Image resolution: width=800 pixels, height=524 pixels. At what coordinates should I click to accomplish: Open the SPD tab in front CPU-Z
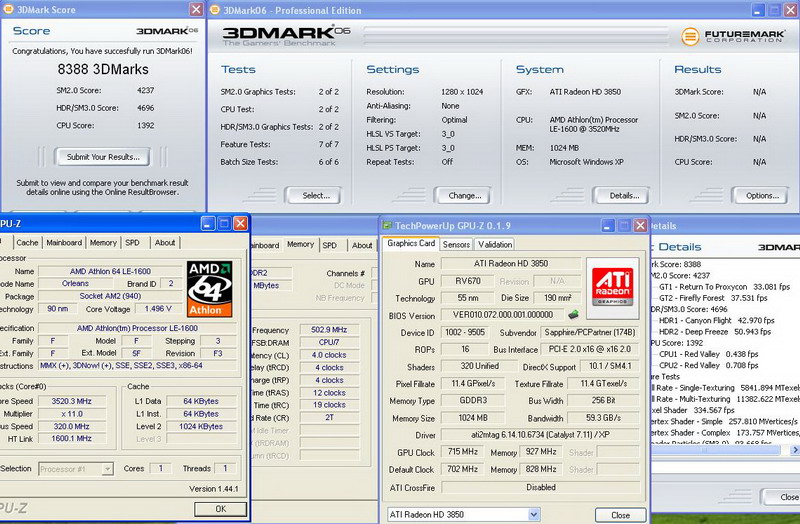point(132,243)
